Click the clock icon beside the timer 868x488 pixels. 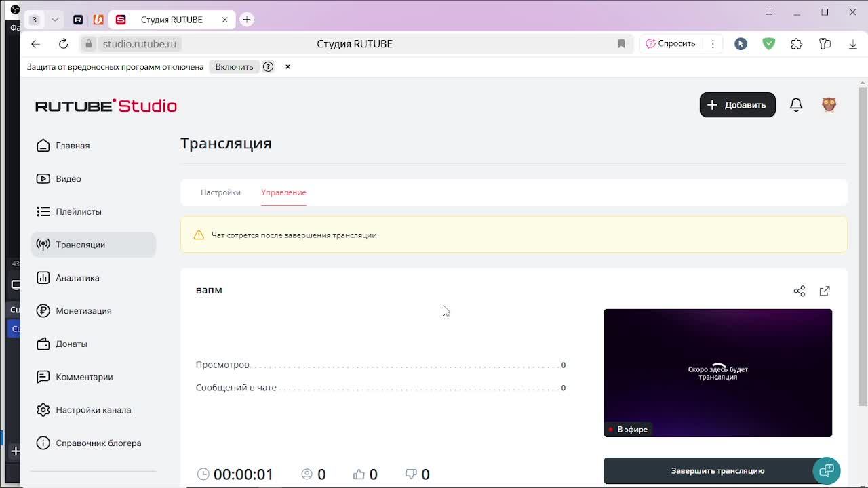coord(203,474)
